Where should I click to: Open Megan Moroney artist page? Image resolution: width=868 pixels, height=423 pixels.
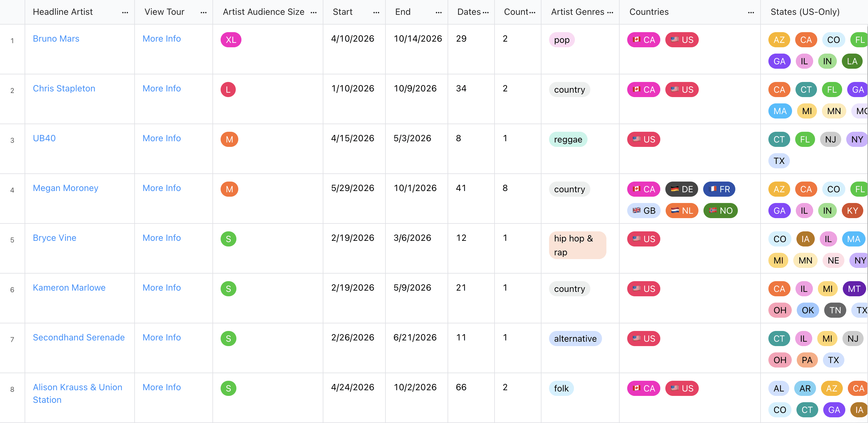coord(65,188)
